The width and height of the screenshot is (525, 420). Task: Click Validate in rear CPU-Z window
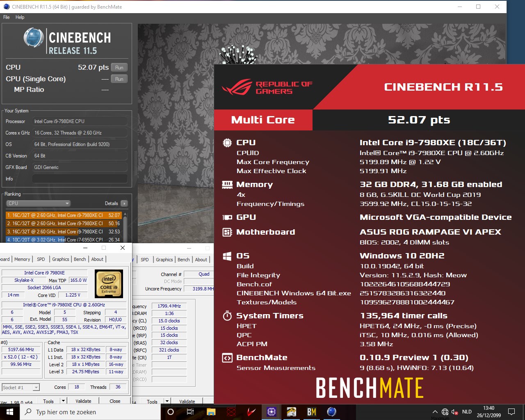pos(187,402)
